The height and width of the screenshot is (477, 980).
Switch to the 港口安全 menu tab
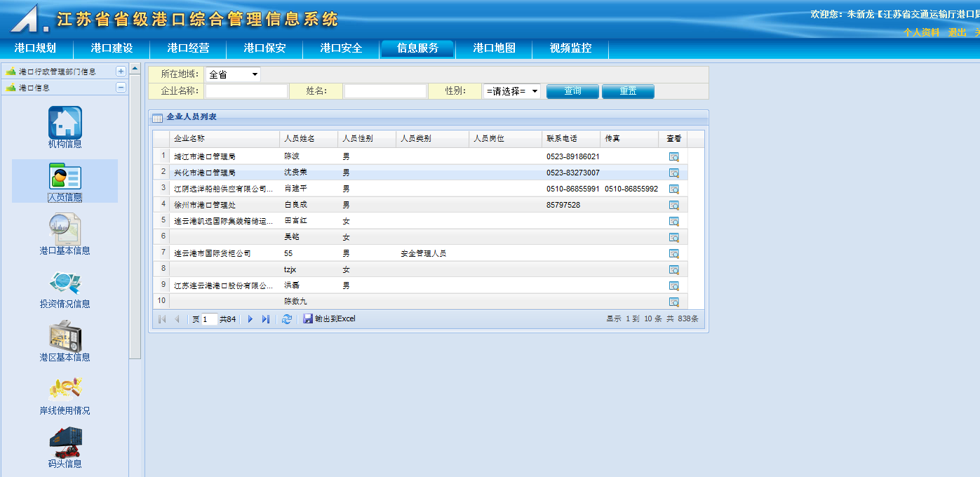pos(341,48)
